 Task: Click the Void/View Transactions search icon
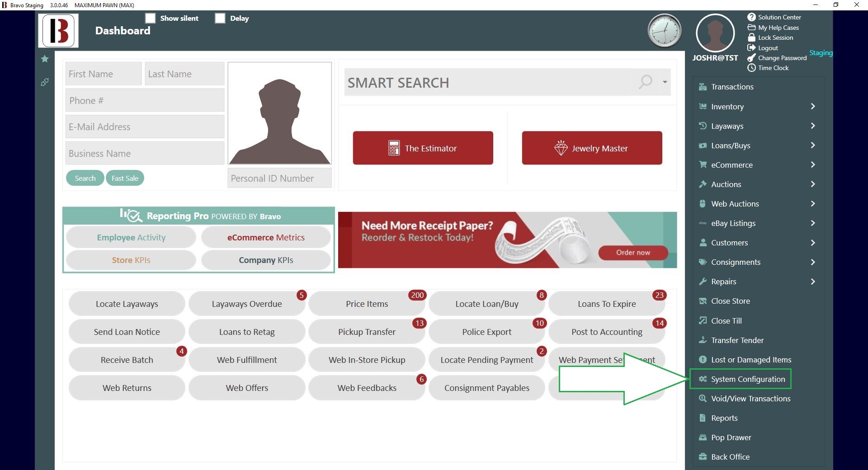coord(703,399)
